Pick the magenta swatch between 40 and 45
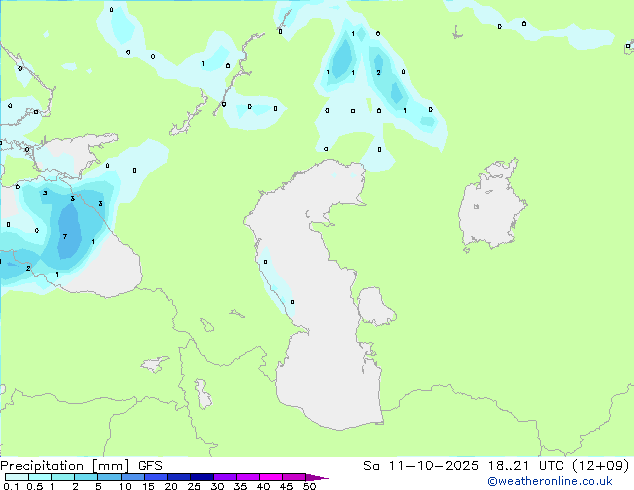Screen dimensions: 634x490 (271, 477)
